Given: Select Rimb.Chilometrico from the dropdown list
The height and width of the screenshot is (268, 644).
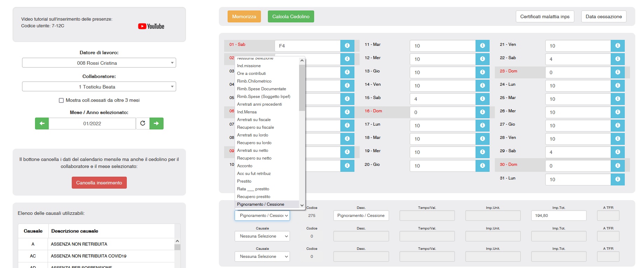Looking at the screenshot, I should (x=254, y=81).
